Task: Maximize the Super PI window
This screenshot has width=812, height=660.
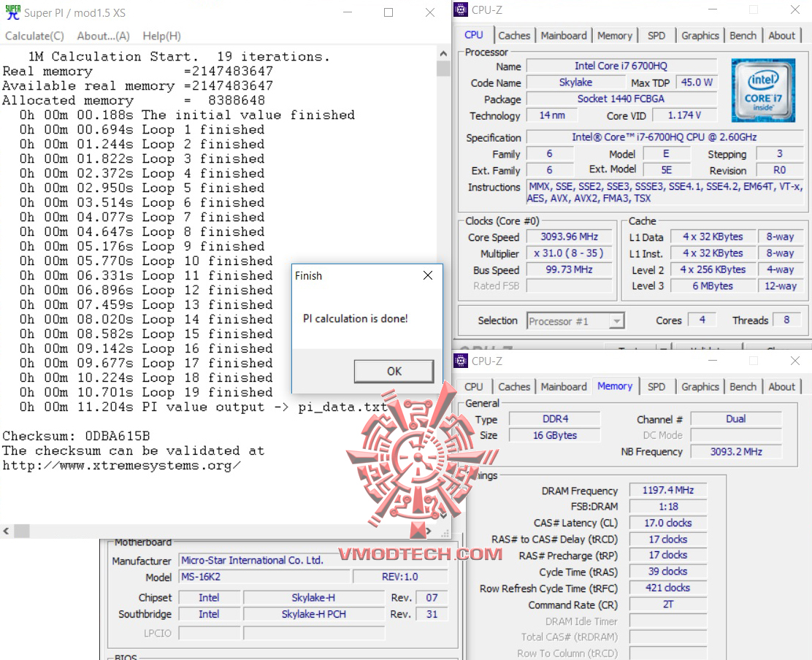Action: [388, 12]
